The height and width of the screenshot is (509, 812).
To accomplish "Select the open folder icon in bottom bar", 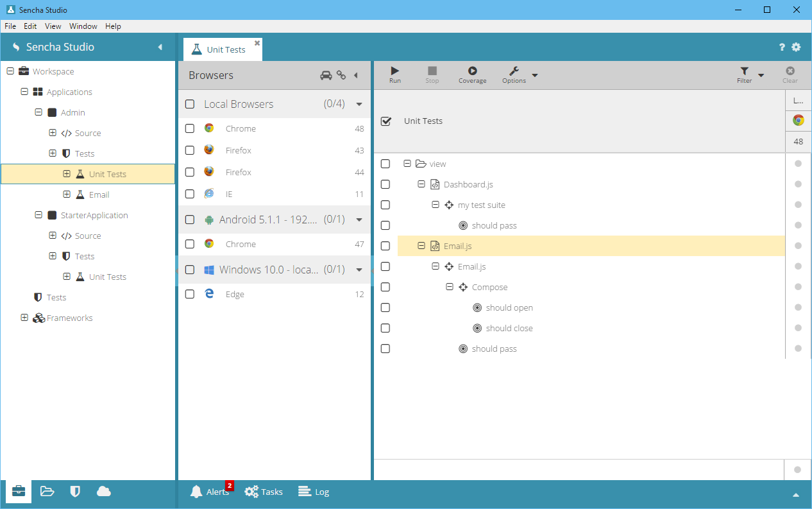I will point(47,491).
